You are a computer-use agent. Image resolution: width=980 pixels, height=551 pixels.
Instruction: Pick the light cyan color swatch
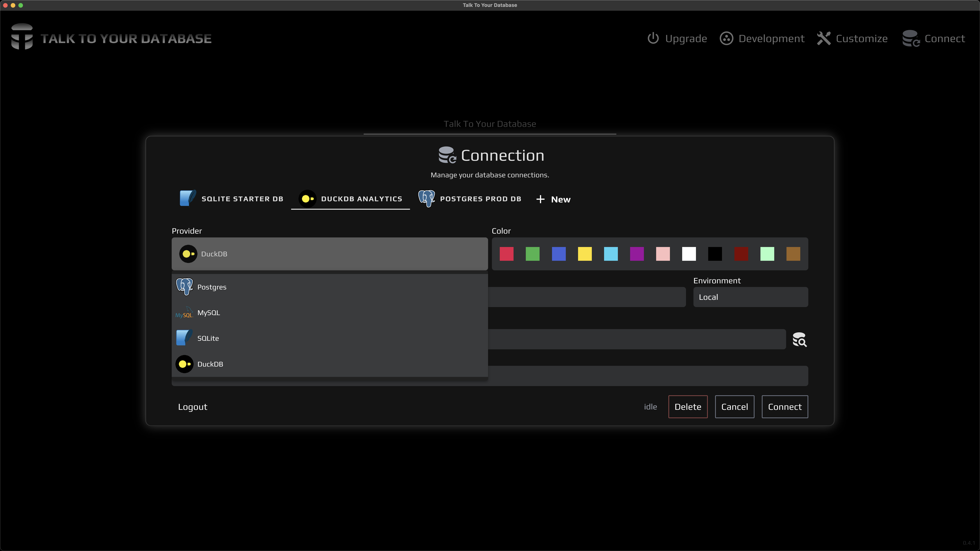611,254
